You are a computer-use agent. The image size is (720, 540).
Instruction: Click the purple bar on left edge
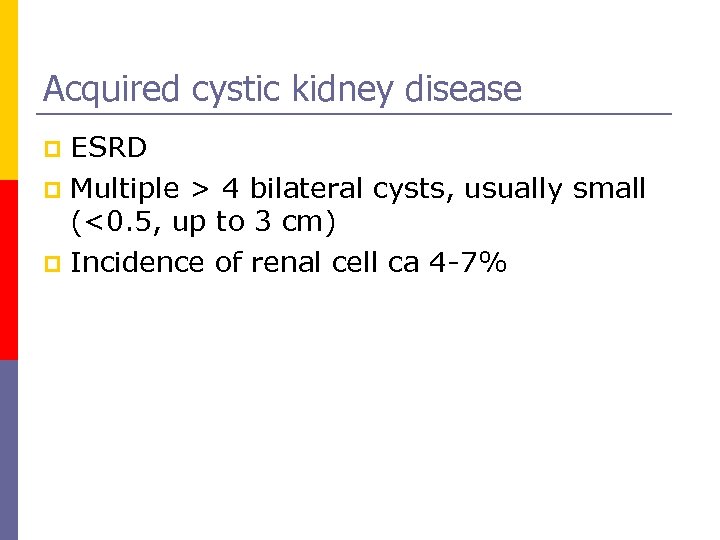click(x=8, y=450)
